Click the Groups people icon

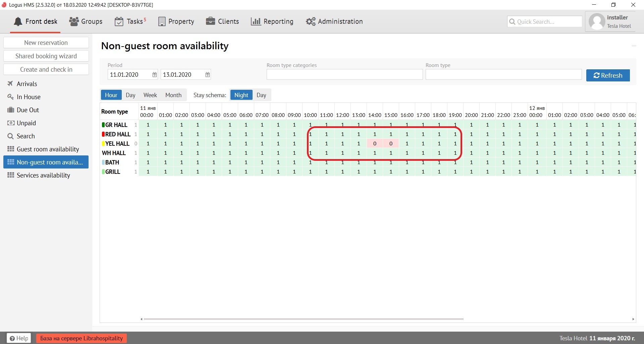74,21
